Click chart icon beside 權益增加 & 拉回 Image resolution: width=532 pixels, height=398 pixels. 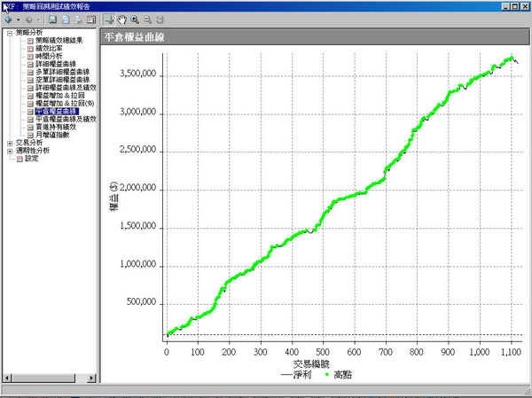(30, 96)
